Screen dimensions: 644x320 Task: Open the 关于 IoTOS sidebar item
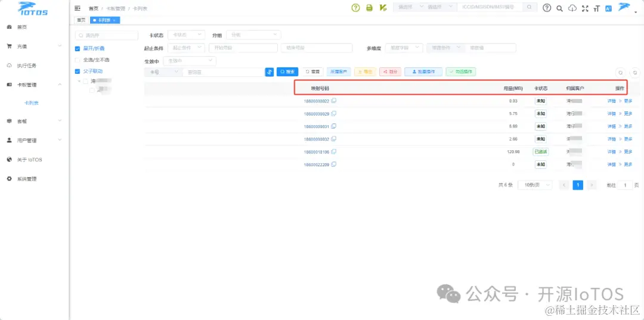tap(30, 160)
